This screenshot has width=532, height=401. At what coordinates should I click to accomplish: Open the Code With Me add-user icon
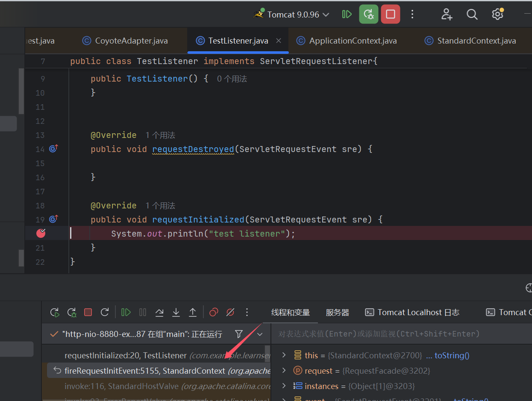point(447,15)
